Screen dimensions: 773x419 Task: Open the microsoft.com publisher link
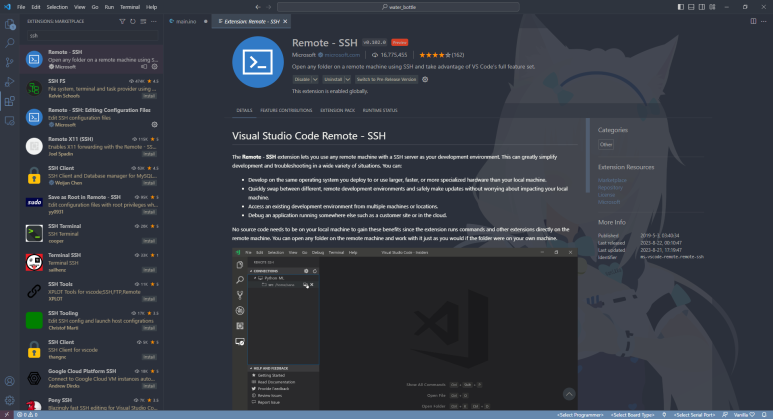342,55
